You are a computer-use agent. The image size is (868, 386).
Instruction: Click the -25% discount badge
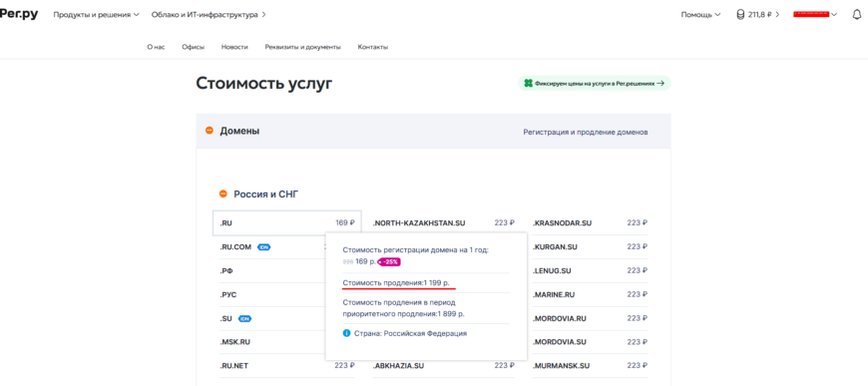coord(390,261)
